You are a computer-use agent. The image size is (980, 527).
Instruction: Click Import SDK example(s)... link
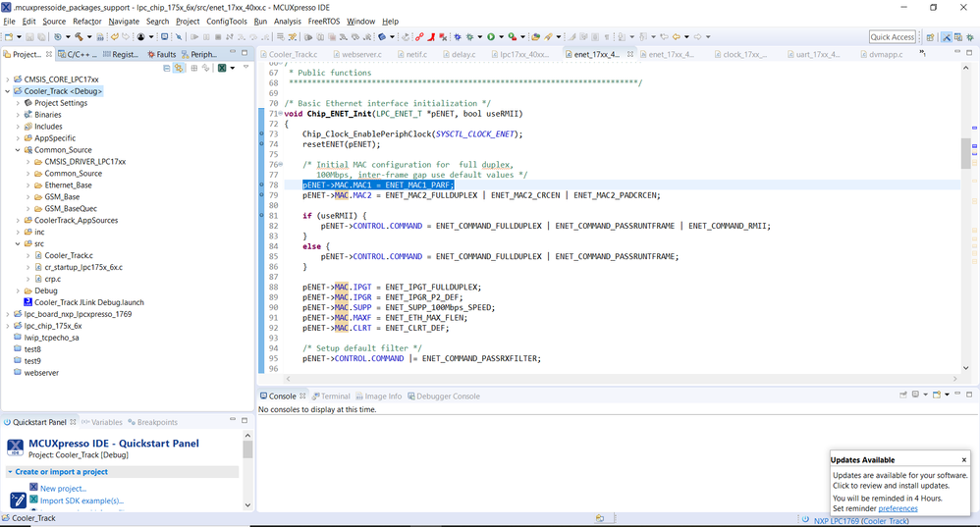[x=82, y=501]
